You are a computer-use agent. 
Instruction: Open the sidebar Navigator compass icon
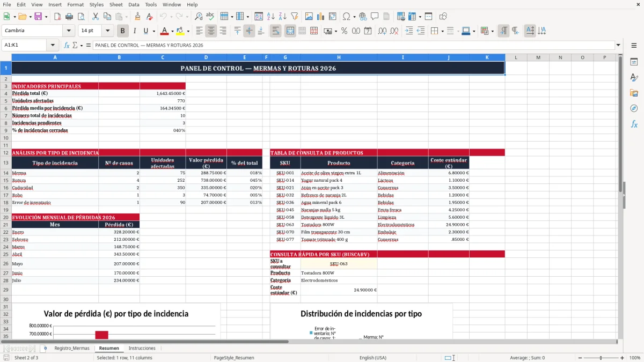tap(634, 108)
